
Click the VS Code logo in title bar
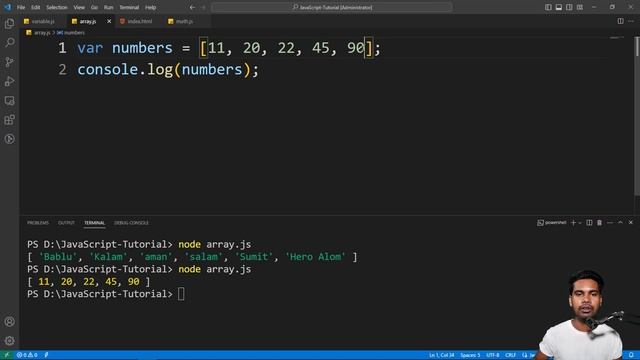click(7, 7)
